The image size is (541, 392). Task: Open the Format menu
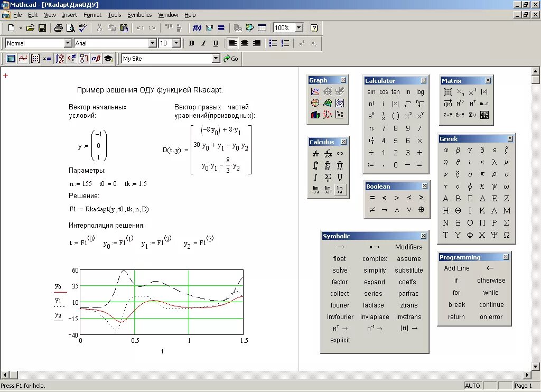coord(92,15)
